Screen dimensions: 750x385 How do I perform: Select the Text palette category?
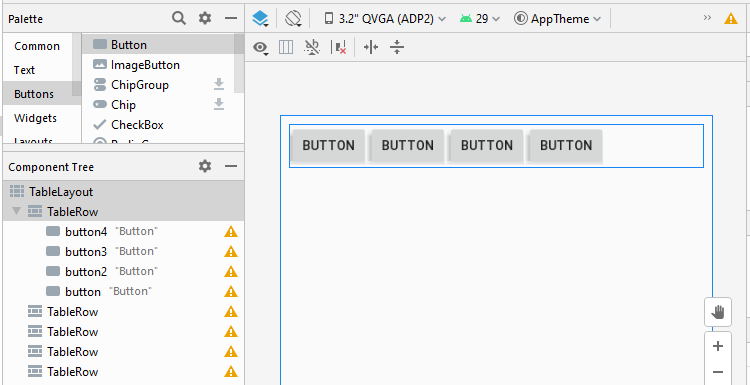(x=24, y=70)
